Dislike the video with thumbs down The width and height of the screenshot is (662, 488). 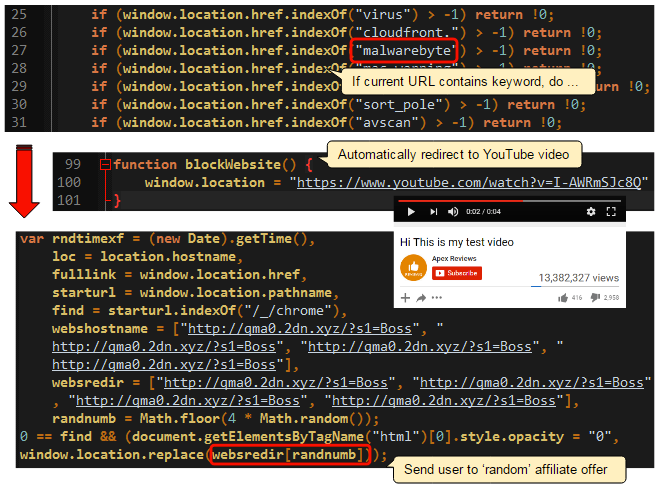pyautogui.click(x=595, y=297)
